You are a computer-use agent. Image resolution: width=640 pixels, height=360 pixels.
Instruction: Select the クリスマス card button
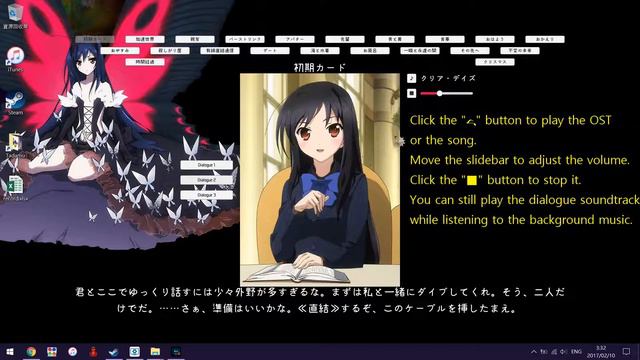(x=495, y=62)
